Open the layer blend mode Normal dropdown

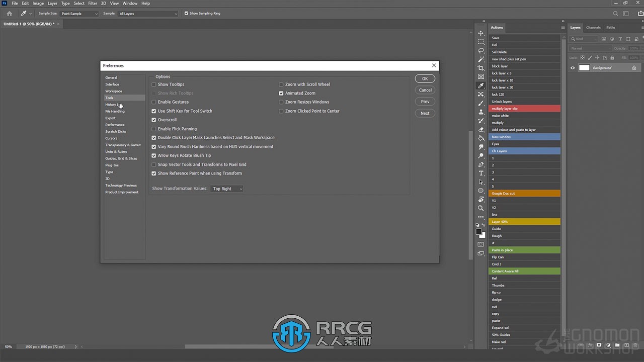591,48
